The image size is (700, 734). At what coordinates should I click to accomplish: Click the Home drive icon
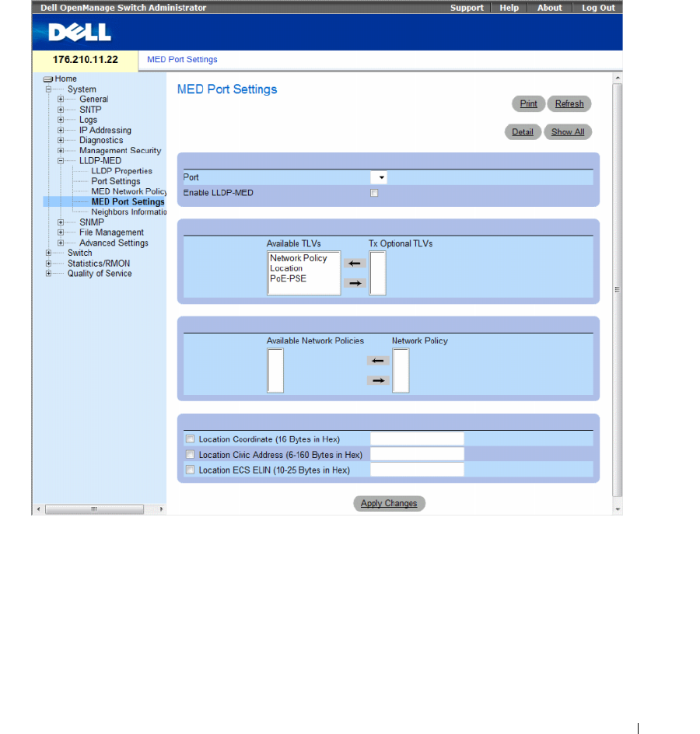point(47,79)
